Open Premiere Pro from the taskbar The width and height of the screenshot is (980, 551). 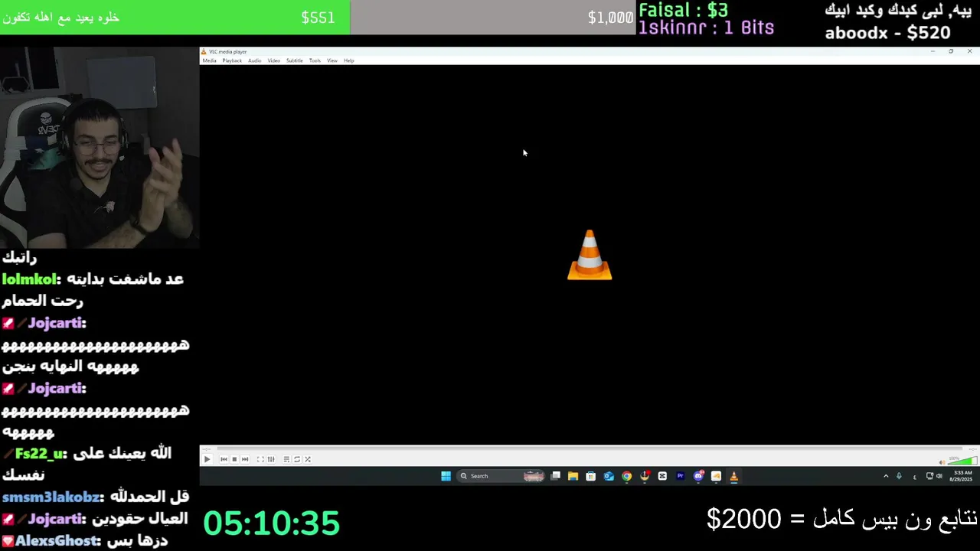click(680, 476)
